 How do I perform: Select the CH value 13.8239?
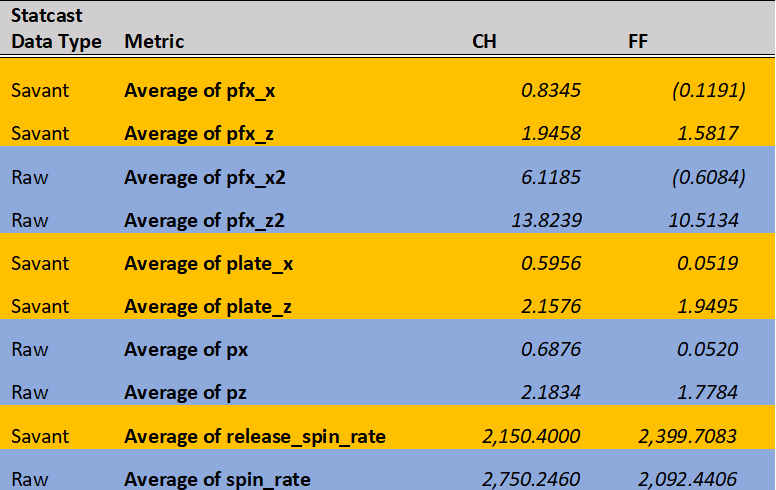pos(546,220)
